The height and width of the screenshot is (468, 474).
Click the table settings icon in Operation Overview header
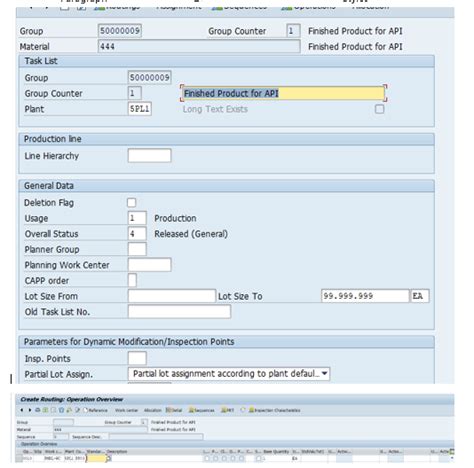click(x=452, y=451)
